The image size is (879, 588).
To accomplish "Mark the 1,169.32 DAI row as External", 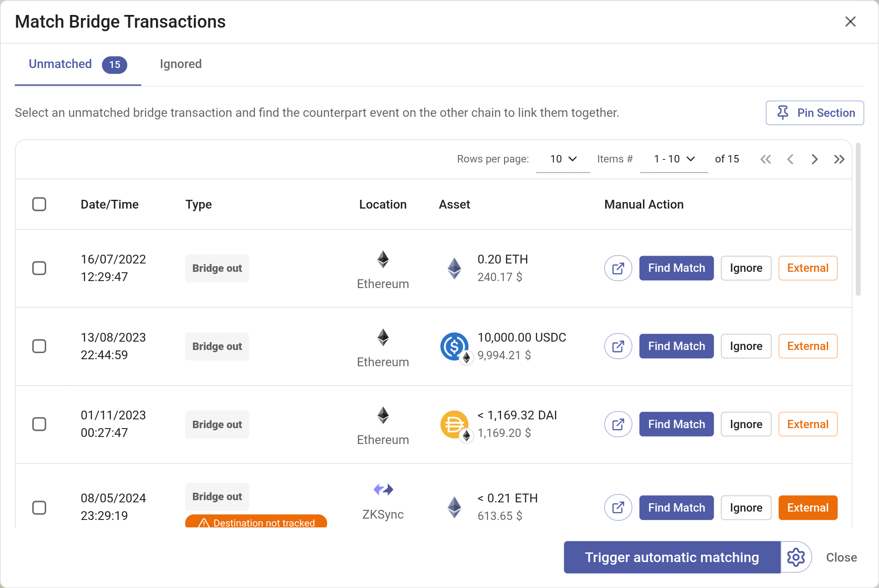I will tap(808, 424).
